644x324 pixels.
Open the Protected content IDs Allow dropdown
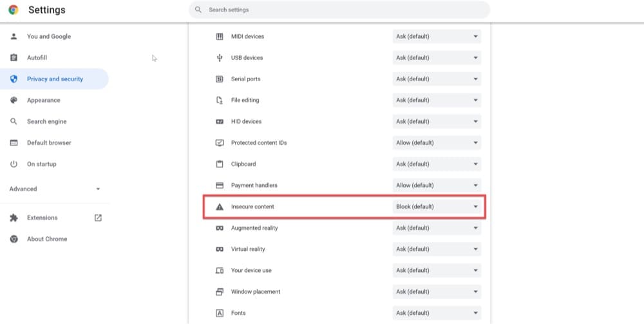(437, 143)
